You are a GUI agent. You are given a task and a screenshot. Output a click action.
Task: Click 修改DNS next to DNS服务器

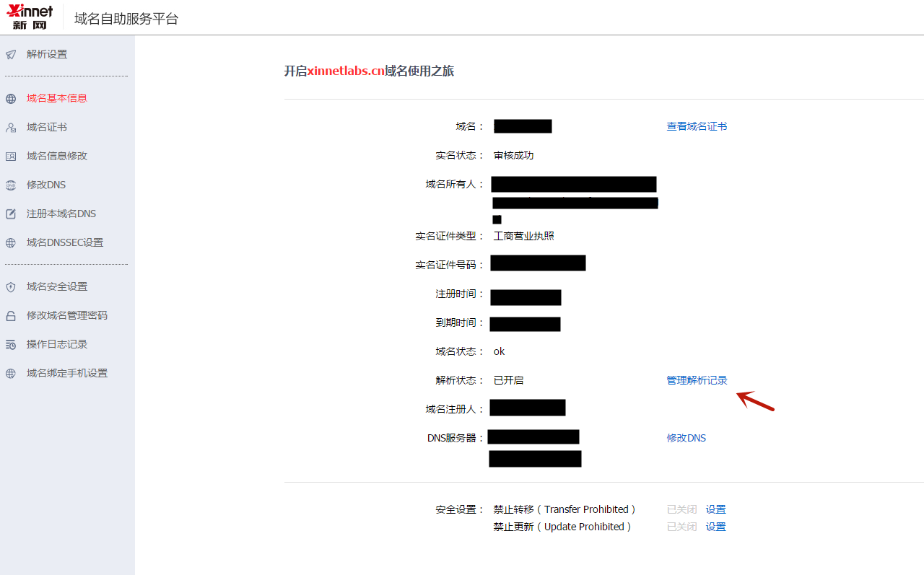(686, 437)
